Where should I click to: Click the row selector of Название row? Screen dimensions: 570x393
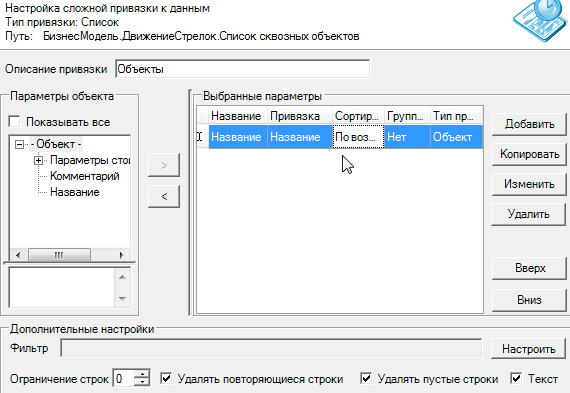(x=202, y=137)
